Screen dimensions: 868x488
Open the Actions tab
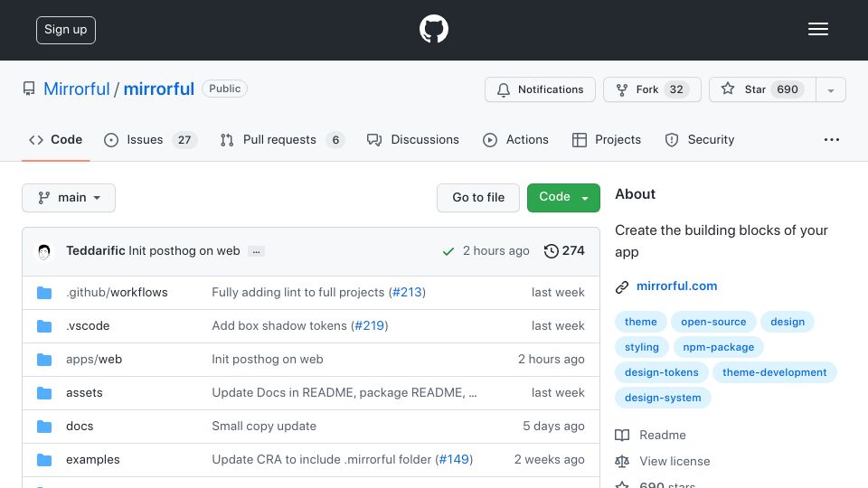[515, 139]
